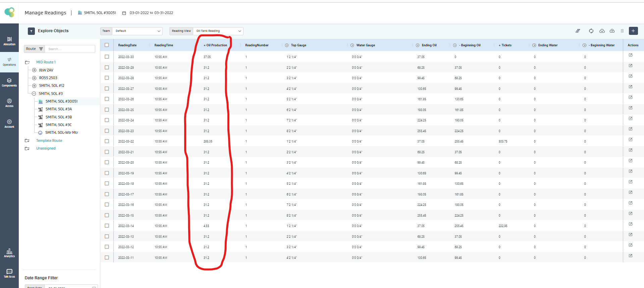Open the Reading View dropdown
Viewport: 644px width, 288px height.
pos(218,31)
